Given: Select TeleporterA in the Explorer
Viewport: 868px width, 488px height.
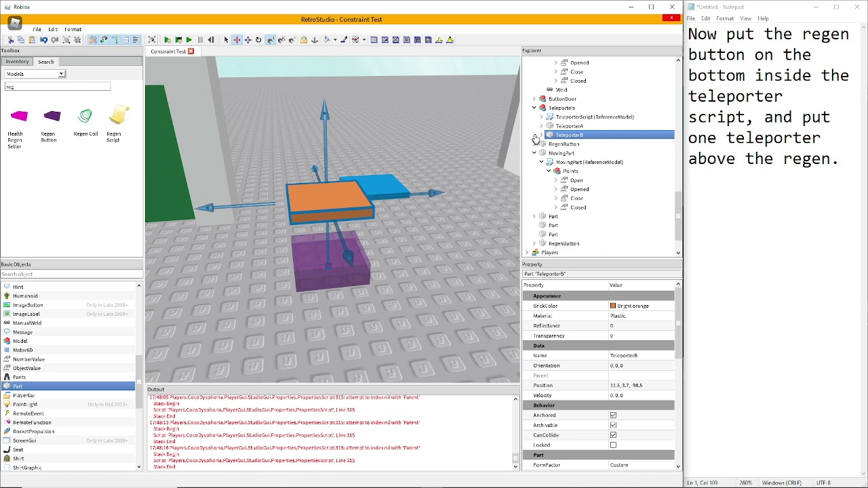Looking at the screenshot, I should (569, 126).
